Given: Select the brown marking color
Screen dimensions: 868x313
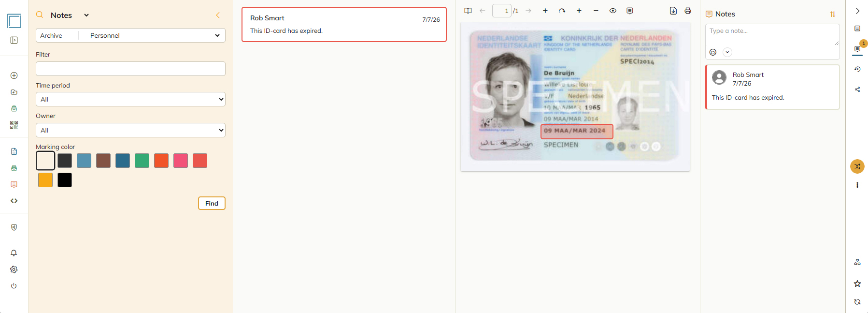Looking at the screenshot, I should pyautogui.click(x=103, y=161).
